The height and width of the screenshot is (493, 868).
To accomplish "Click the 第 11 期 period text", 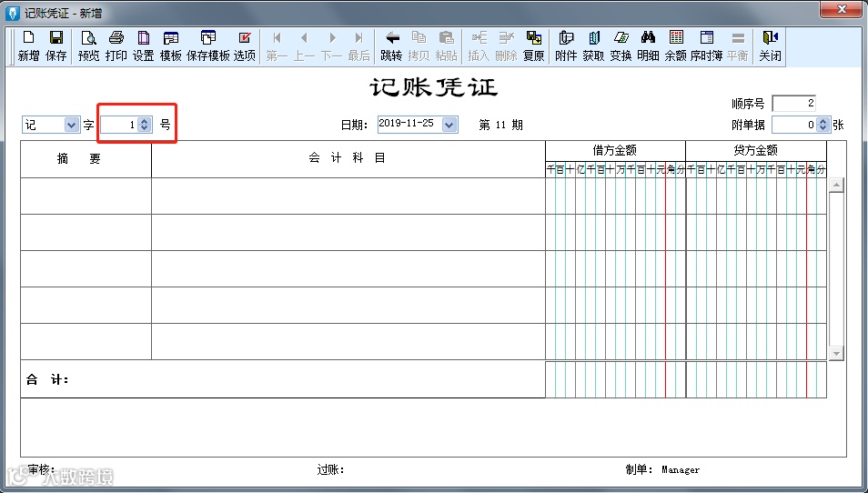I will click(501, 125).
